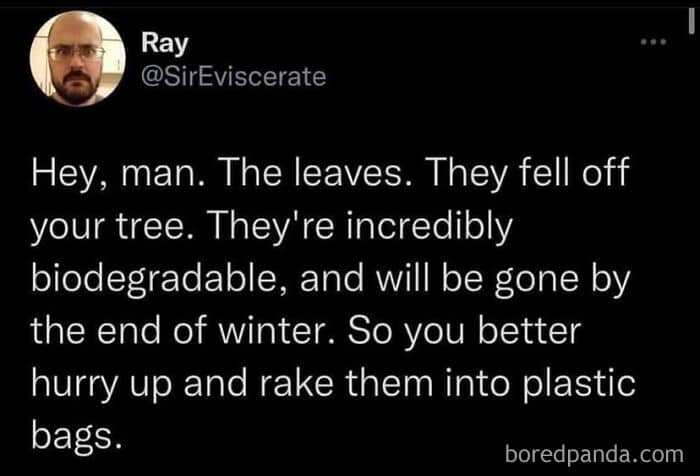The height and width of the screenshot is (476, 700).
Task: Click the final word 'bags.'
Action: pos(76,436)
